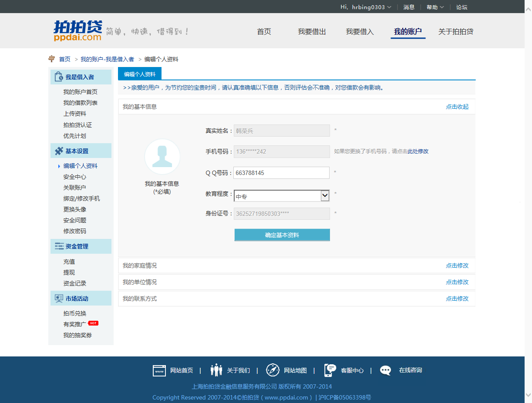
Task: Open the 教育程度 education dropdown
Action: [x=281, y=196]
